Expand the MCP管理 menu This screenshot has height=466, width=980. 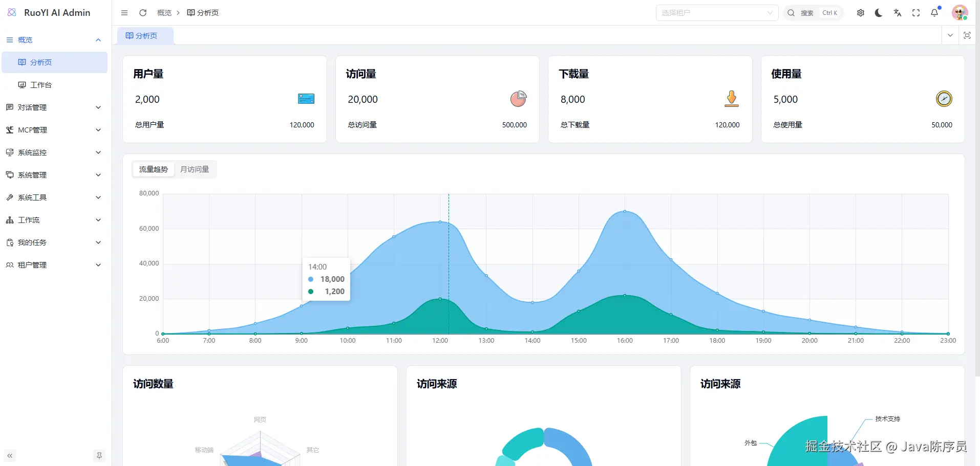(x=54, y=130)
